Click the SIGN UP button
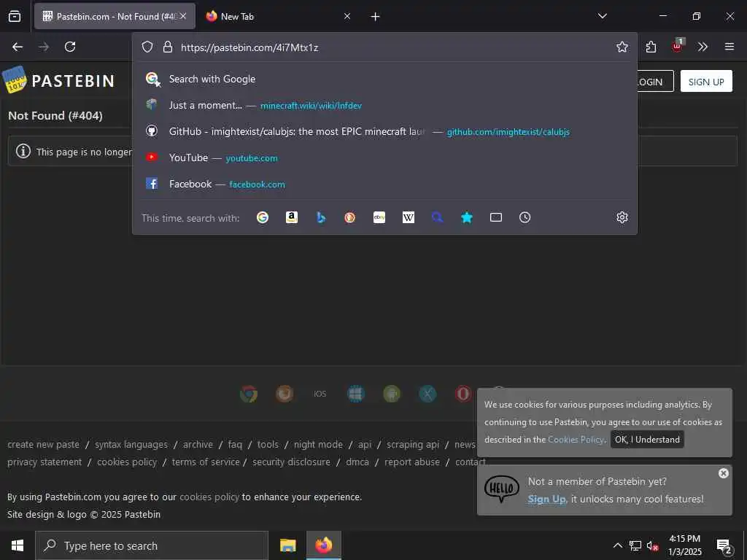 tap(706, 82)
